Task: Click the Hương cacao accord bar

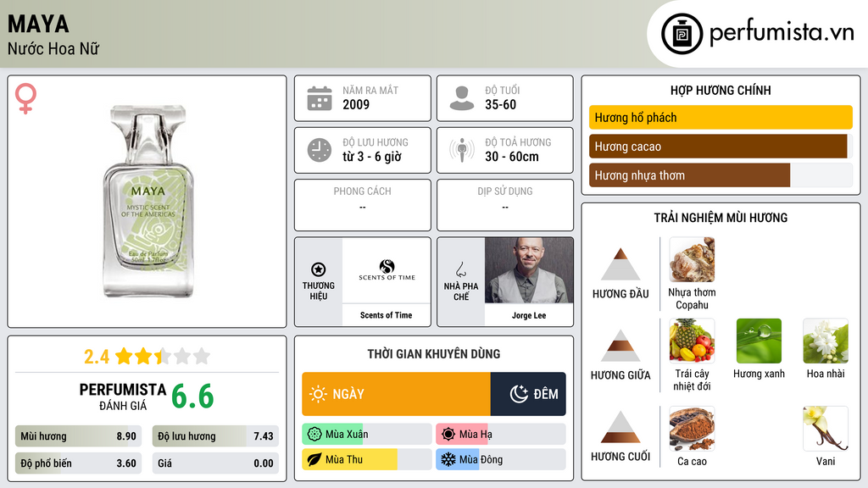Action: click(721, 147)
